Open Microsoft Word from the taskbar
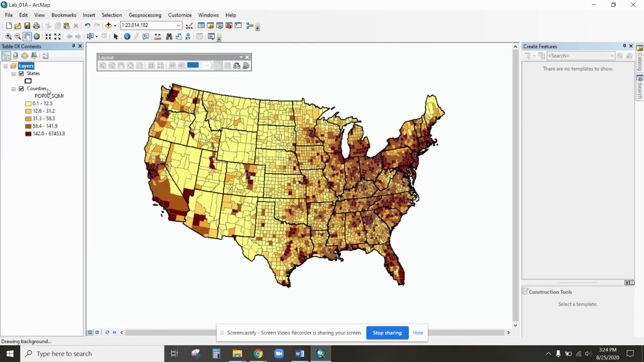The image size is (644, 362). tap(300, 353)
